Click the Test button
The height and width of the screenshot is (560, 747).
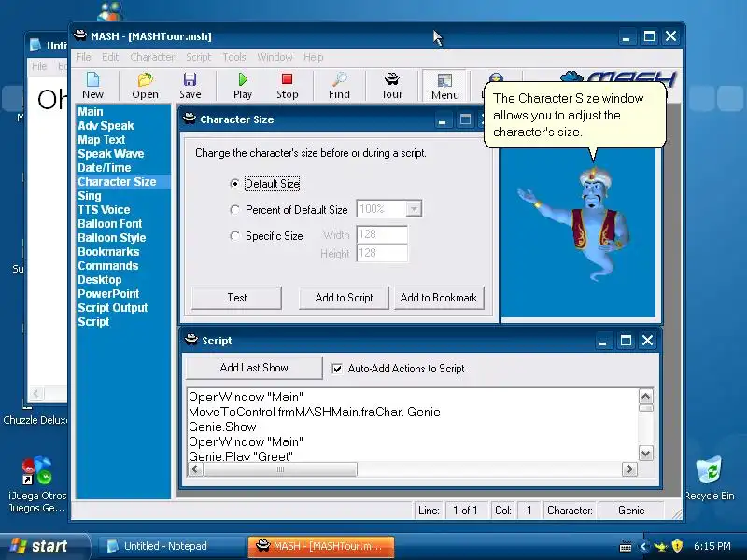coord(237,298)
